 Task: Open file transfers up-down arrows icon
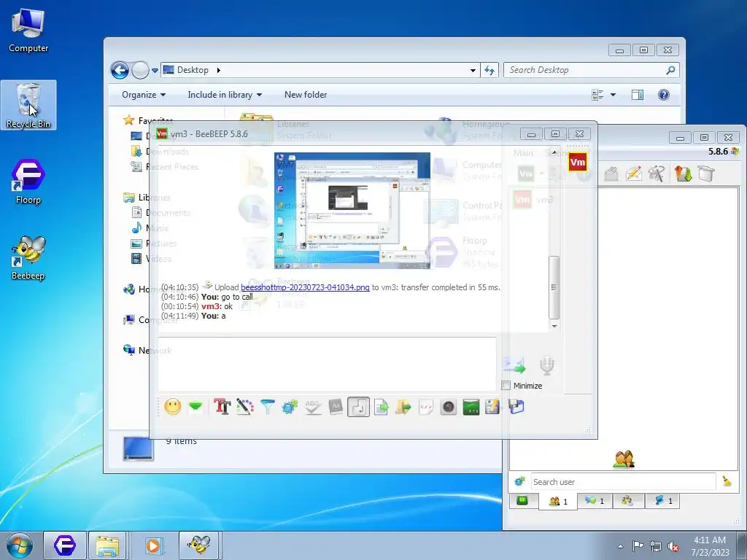tap(683, 174)
